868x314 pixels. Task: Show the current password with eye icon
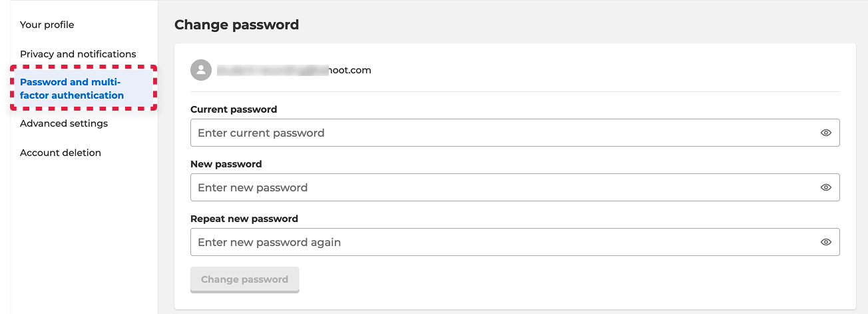coord(826,133)
